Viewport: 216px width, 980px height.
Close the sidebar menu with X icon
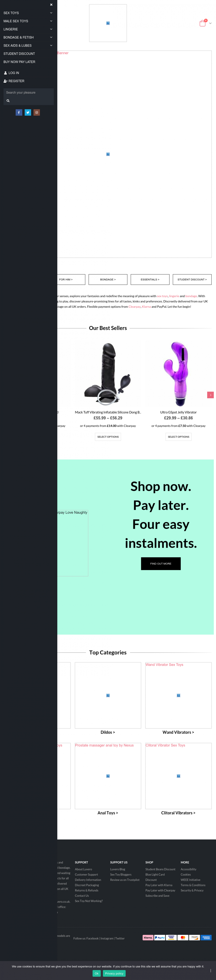[51, 4]
